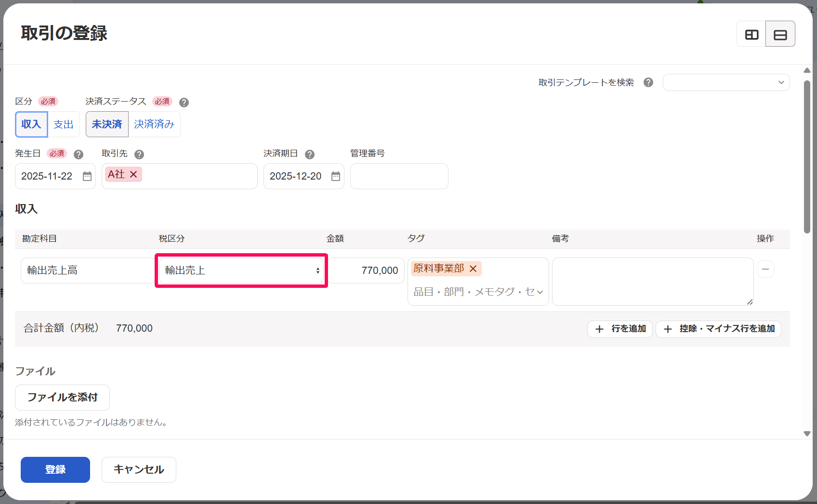Switch to stacked single-column layout view
This screenshot has height=504, width=817.
coord(780,34)
